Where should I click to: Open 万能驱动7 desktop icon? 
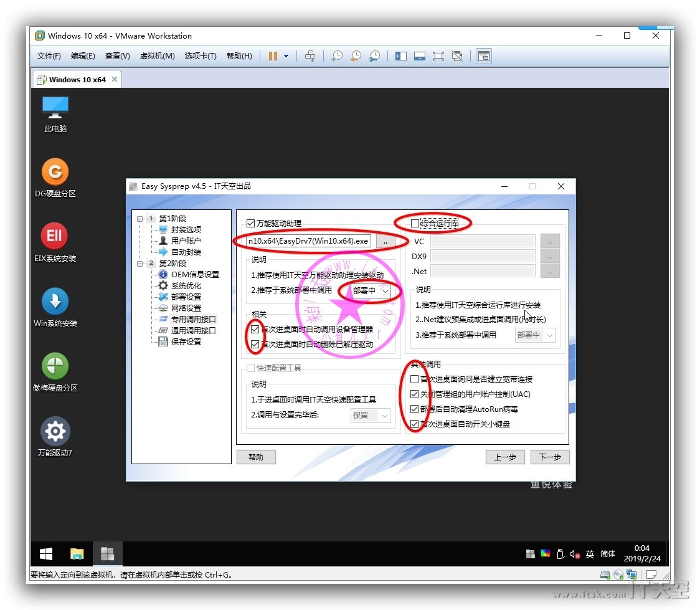click(55, 437)
